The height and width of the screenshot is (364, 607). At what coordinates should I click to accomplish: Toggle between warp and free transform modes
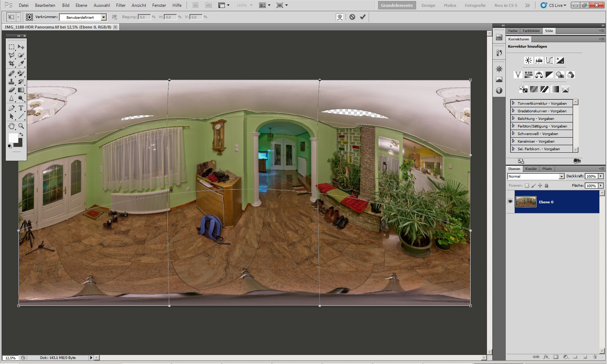339,17
